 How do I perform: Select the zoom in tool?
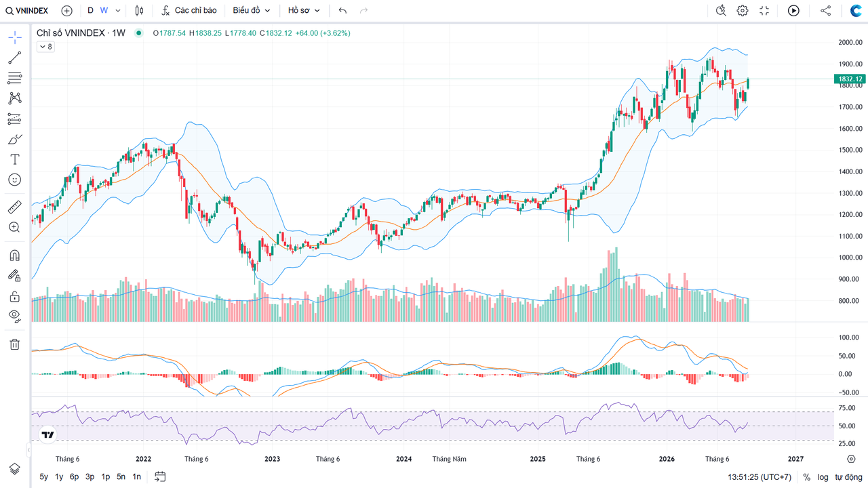(14, 227)
